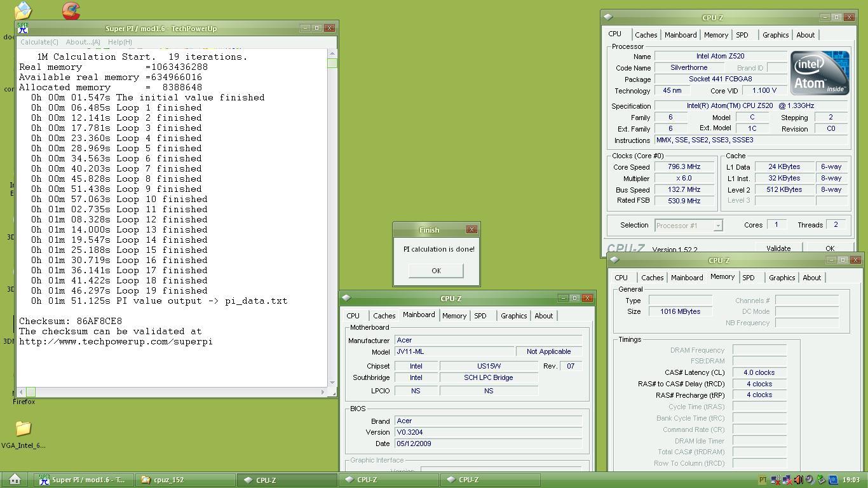Click the Motherboard Model field JV11-ML
This screenshot has width=868, height=488.
pyautogui.click(x=454, y=351)
